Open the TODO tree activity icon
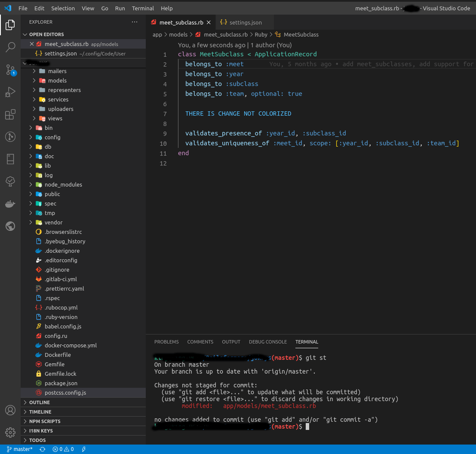 10,181
